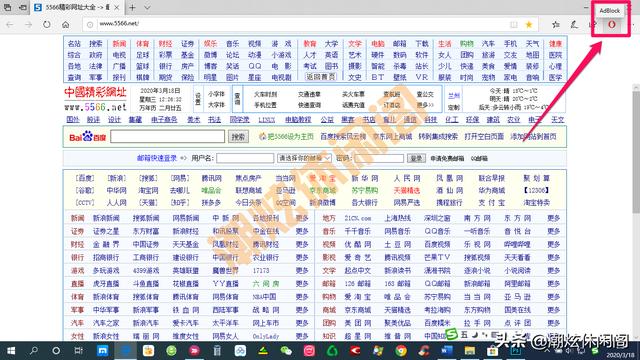The image size is (640, 360).
Task: Toggle reading view icon in address bar
Action: coord(514,24)
